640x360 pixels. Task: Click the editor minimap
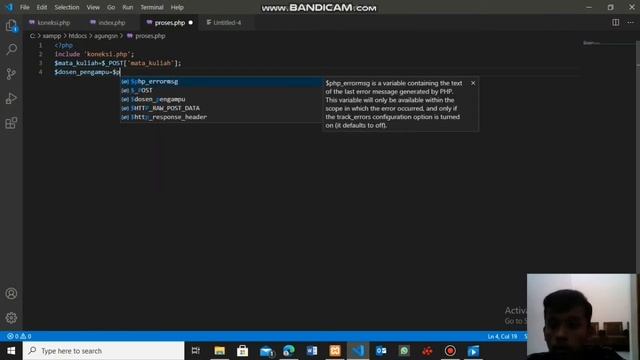(x=608, y=43)
